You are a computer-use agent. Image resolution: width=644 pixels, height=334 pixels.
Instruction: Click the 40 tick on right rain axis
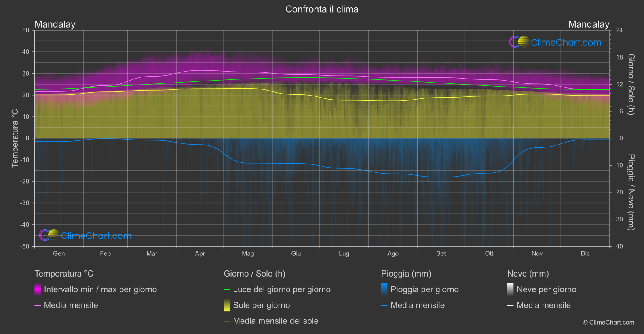coord(619,246)
